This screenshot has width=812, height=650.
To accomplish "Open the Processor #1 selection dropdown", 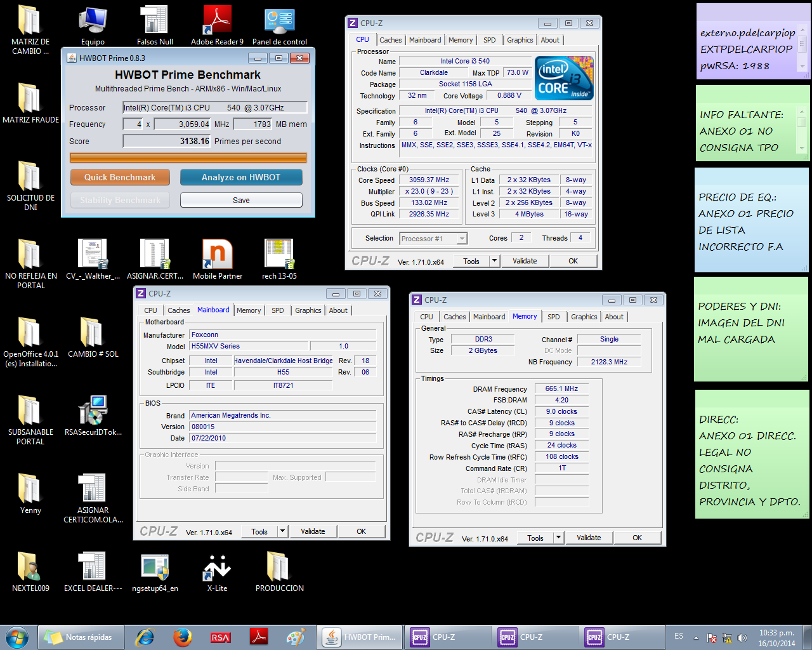I will tap(433, 239).
